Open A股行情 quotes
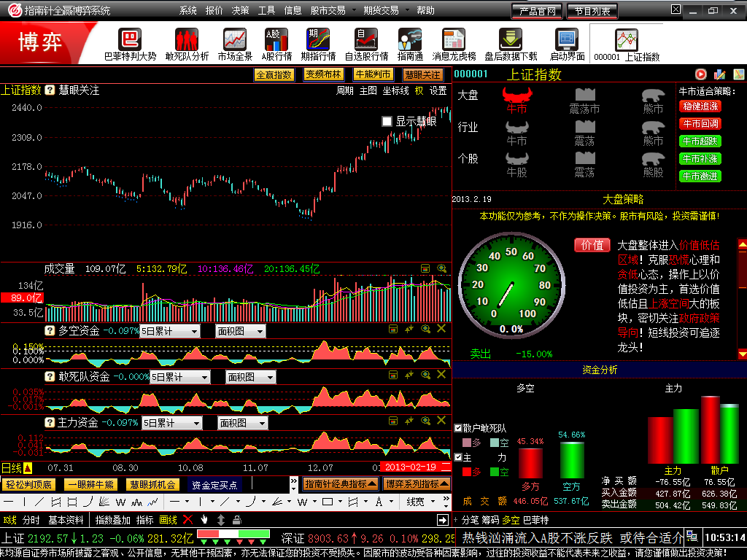This screenshot has height=560, width=747. coord(276,44)
